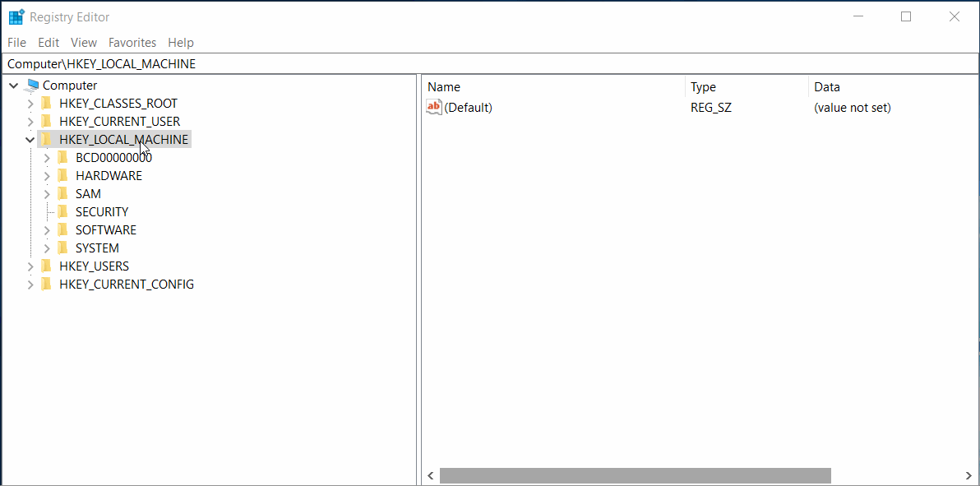The image size is (980, 486).
Task: Close the Registry Editor window
Action: (x=954, y=17)
